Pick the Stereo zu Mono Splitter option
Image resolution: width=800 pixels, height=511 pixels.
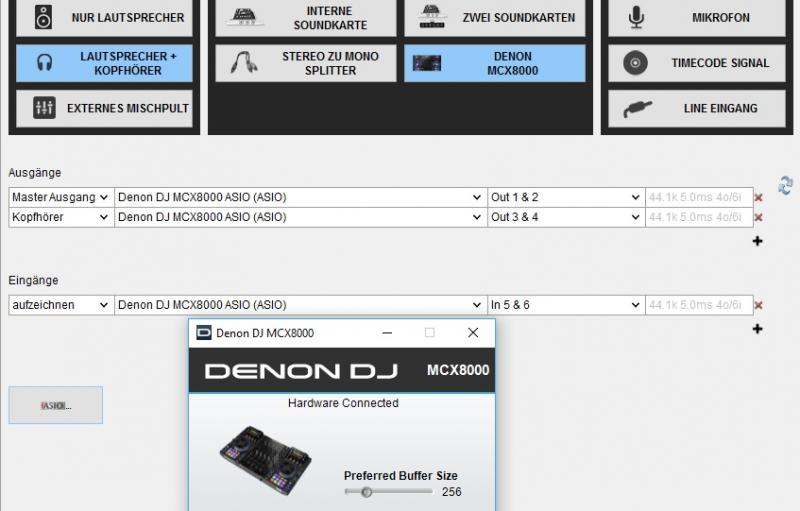click(306, 63)
